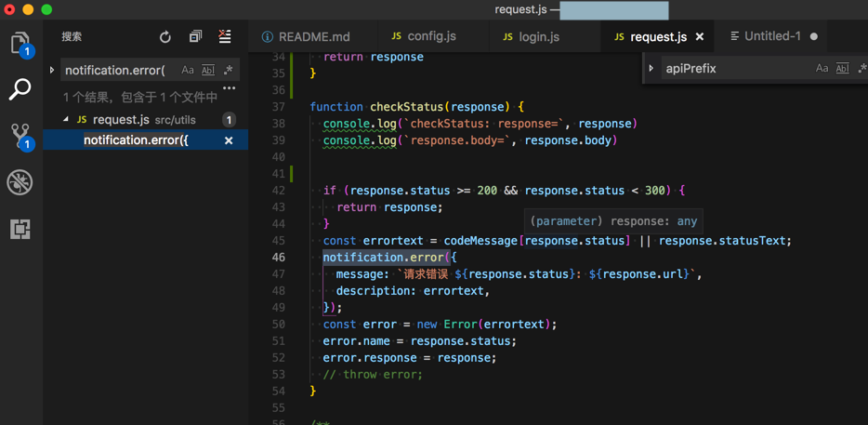Collapse the request.js search result group
This screenshot has width=868, height=425.
click(x=66, y=120)
